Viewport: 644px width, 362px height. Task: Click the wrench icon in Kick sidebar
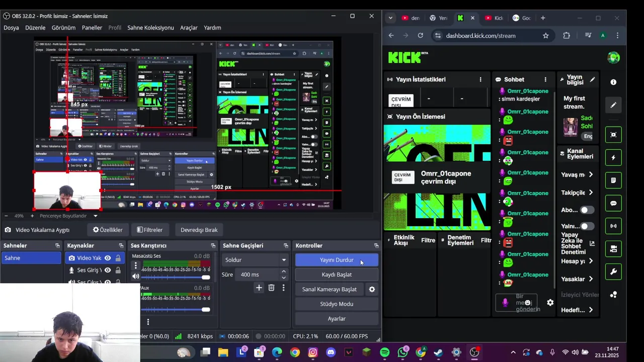tap(613, 271)
